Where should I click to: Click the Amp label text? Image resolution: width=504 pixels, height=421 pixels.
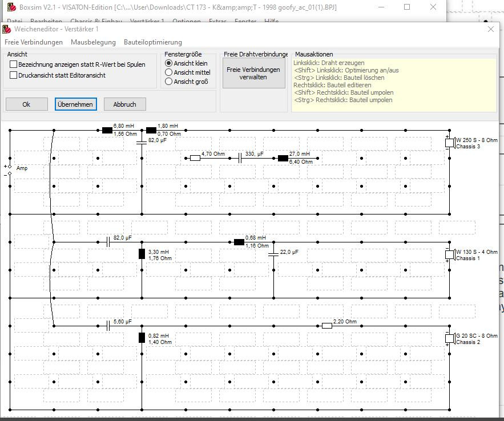(22, 168)
